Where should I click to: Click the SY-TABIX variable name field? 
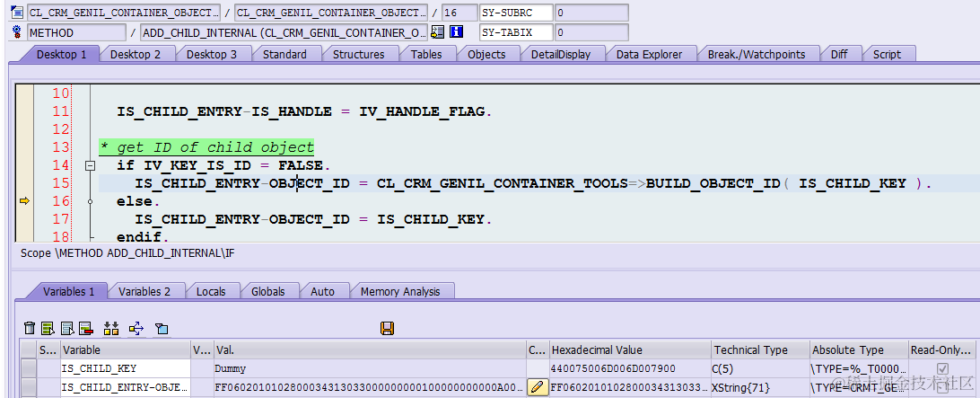pyautogui.click(x=516, y=32)
